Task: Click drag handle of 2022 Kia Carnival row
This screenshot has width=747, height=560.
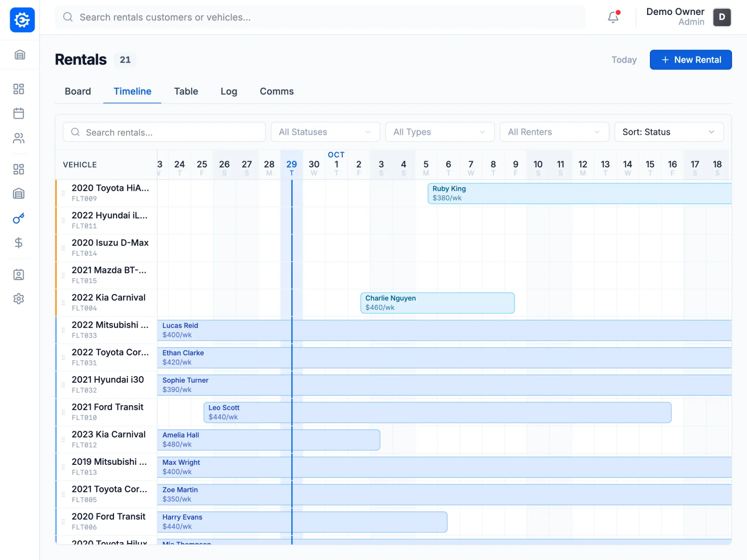Action: 63,302
